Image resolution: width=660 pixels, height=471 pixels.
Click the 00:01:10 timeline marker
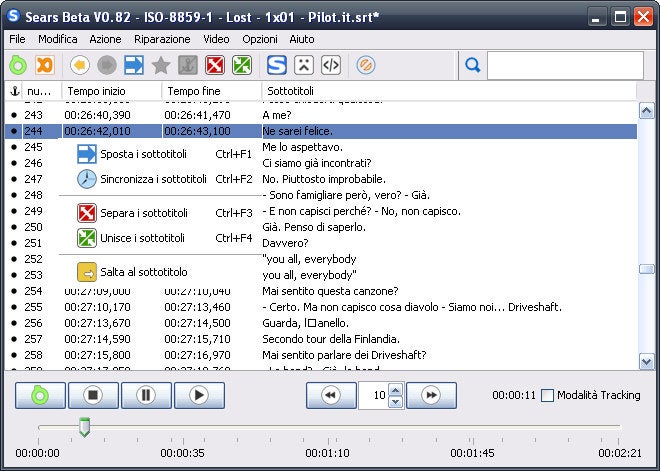(x=327, y=453)
